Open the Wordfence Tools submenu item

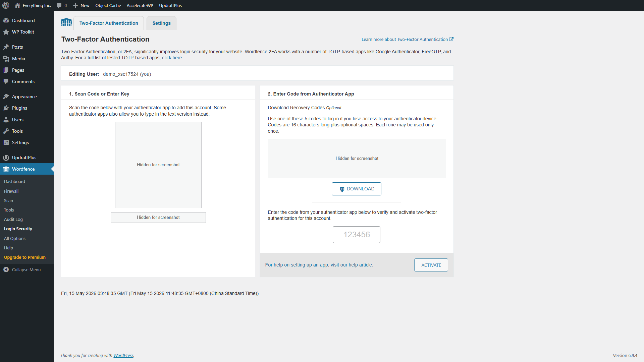pyautogui.click(x=9, y=210)
